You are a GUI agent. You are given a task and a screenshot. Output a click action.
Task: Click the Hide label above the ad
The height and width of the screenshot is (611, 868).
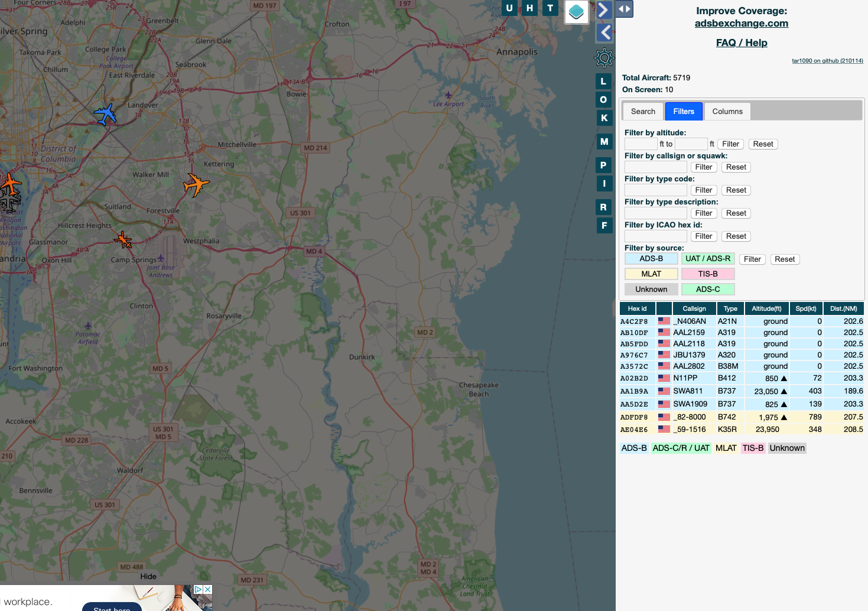[148, 577]
